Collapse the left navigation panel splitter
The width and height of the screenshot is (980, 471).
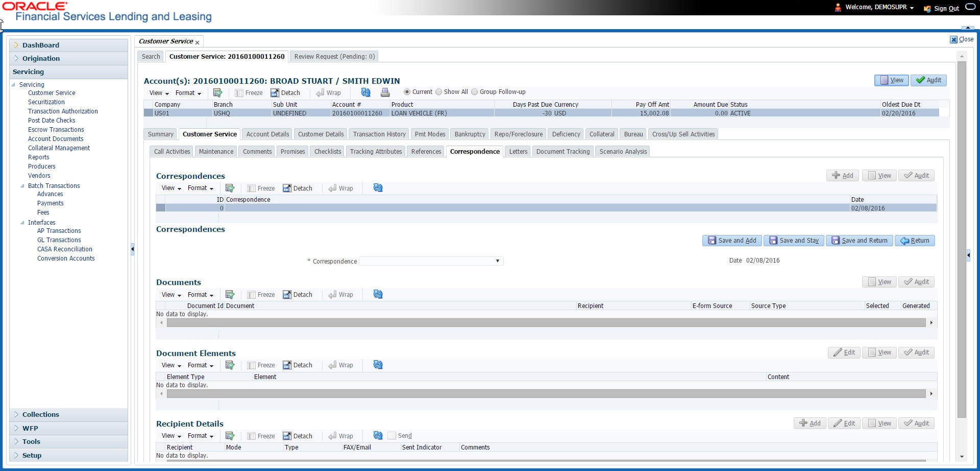(x=132, y=249)
